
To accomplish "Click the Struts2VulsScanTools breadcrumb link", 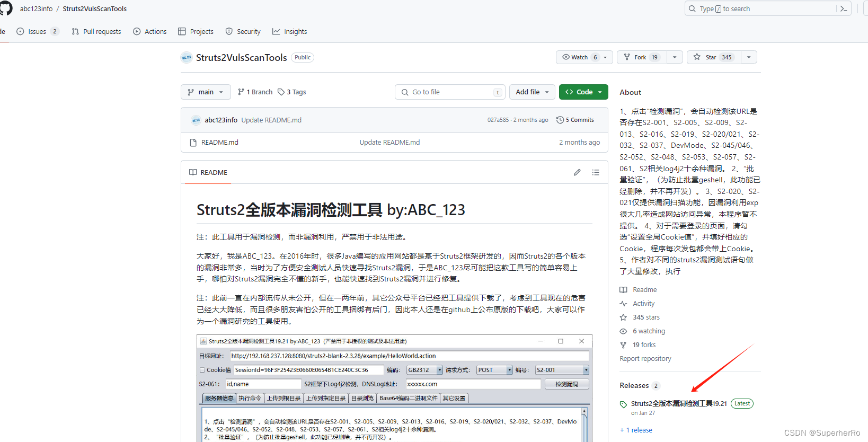I will [x=95, y=8].
